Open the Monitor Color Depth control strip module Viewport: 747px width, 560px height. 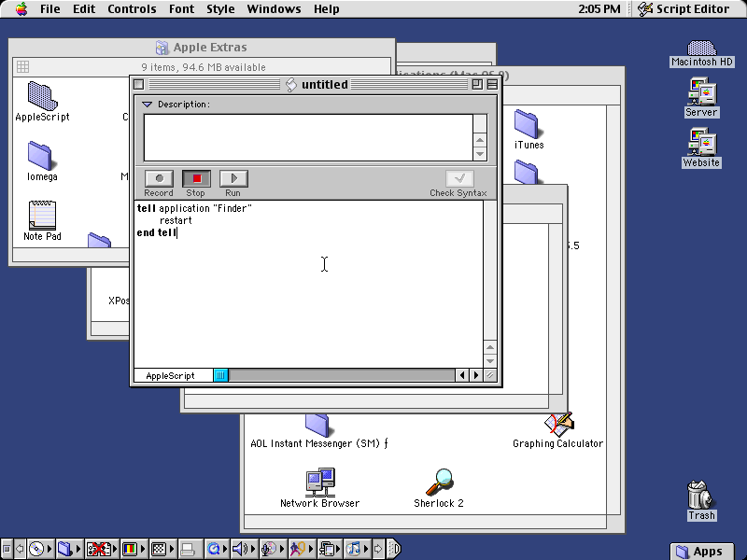134,549
